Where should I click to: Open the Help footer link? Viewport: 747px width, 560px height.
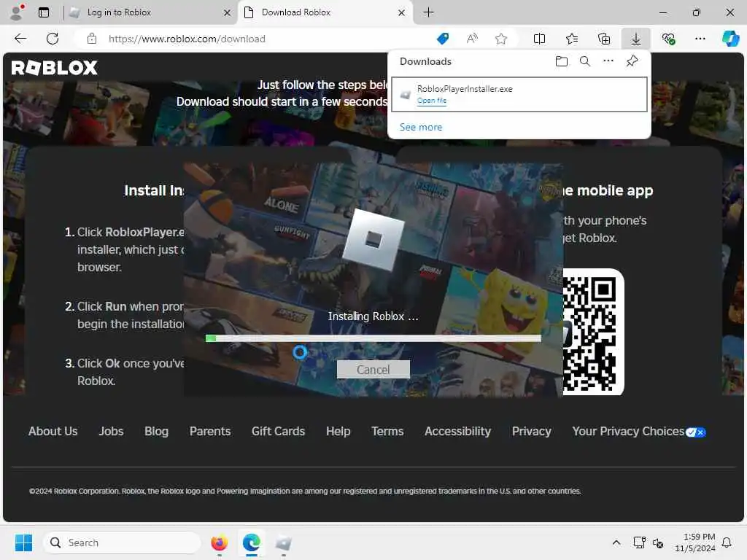(338, 432)
